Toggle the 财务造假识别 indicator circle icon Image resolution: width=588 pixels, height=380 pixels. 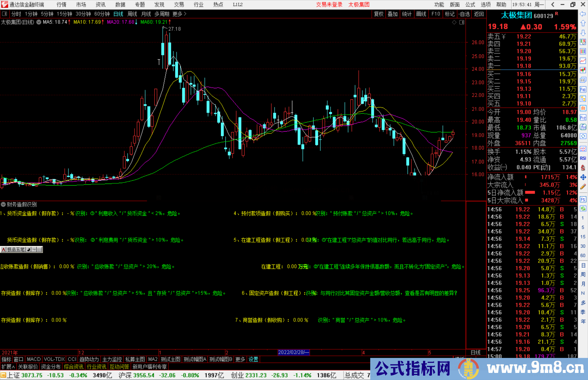[x=3, y=204]
